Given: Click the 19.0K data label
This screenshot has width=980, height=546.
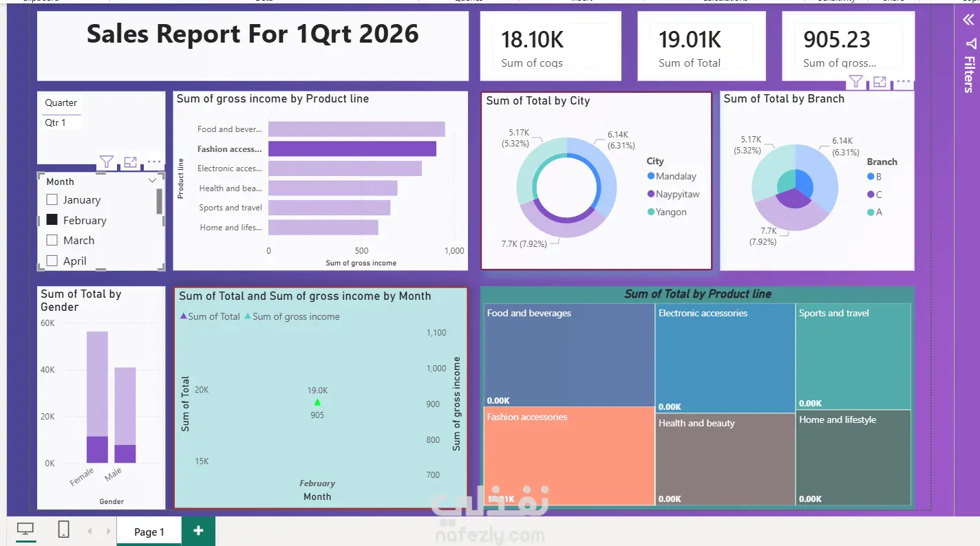Looking at the screenshot, I should click(x=317, y=391).
